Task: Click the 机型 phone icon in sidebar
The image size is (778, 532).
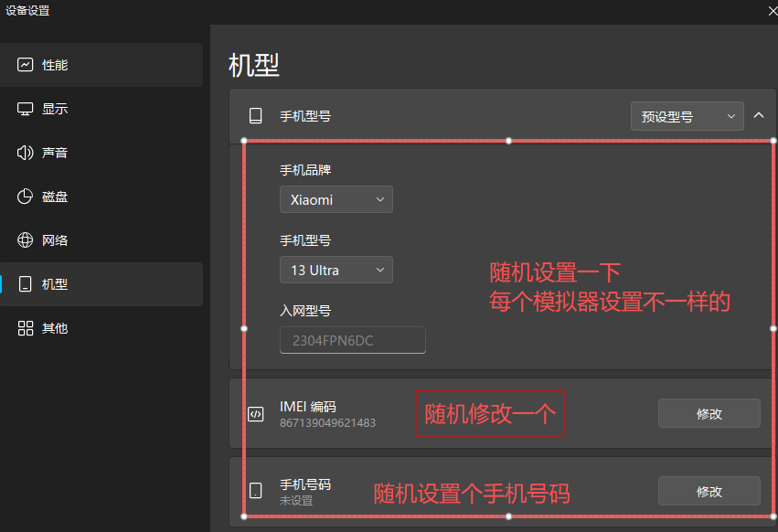Action: tap(26, 284)
